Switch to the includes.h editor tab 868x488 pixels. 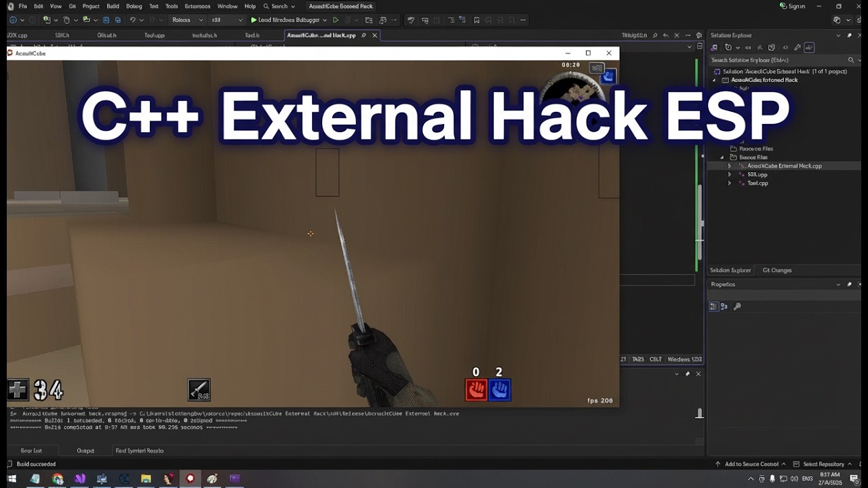[204, 35]
